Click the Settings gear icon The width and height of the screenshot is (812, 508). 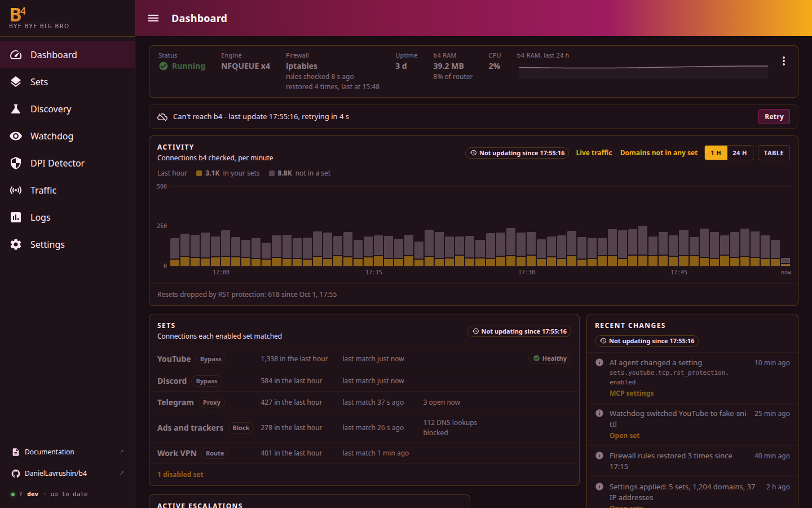16,244
